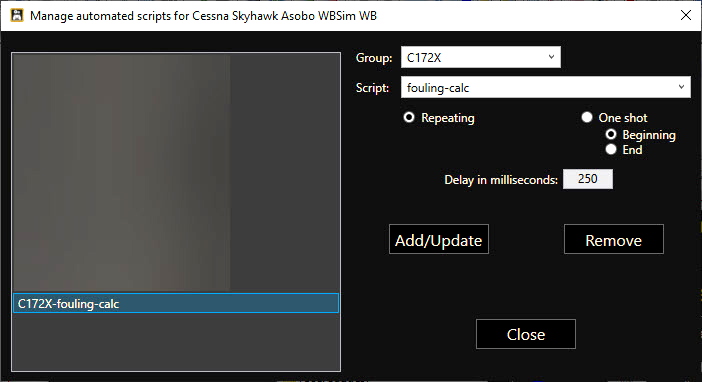Click the Repeating label text
Screen dimensions: 702x382
(x=448, y=118)
